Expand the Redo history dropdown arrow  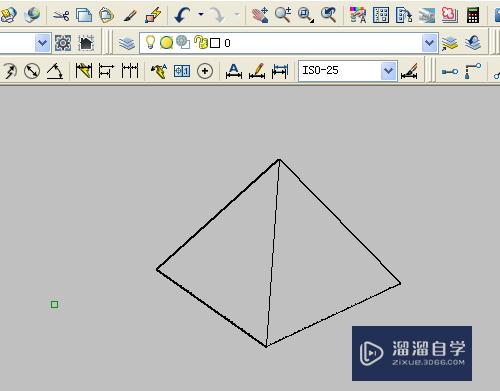click(x=237, y=14)
